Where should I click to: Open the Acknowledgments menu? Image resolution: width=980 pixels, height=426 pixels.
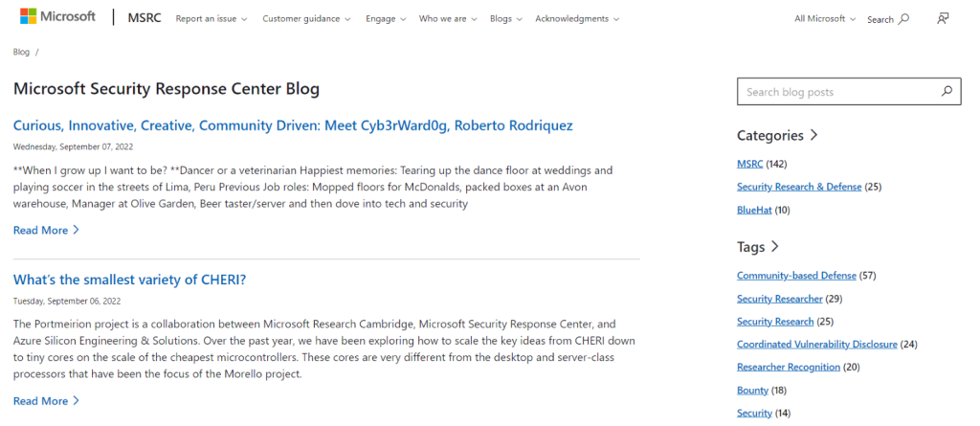click(577, 19)
